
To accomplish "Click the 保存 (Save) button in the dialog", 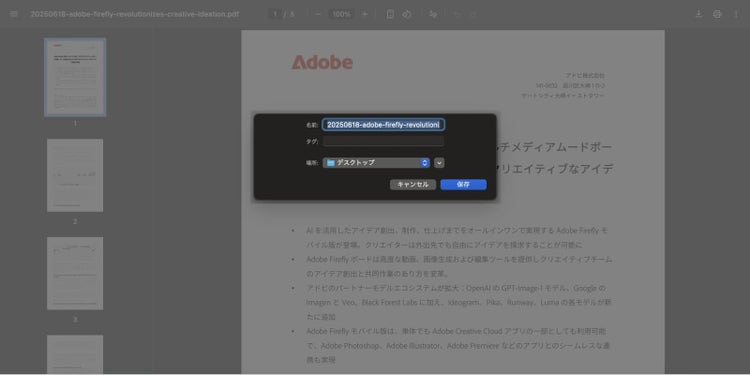I will click(x=463, y=185).
